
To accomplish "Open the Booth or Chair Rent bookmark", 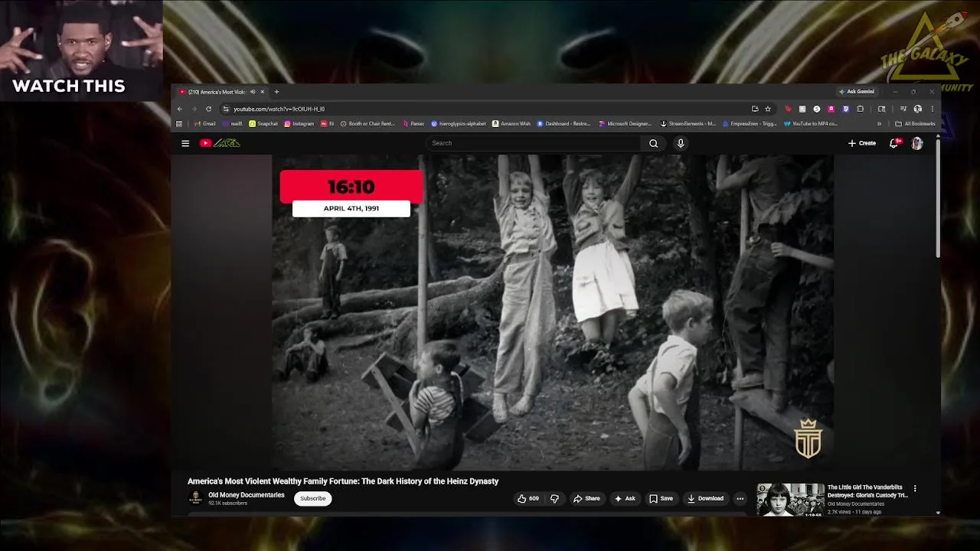I will 367,123.
